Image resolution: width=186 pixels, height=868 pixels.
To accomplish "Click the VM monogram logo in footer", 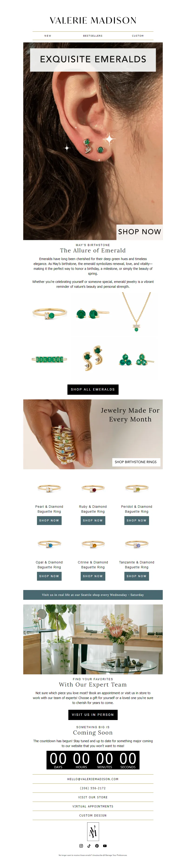I will (93, 831).
